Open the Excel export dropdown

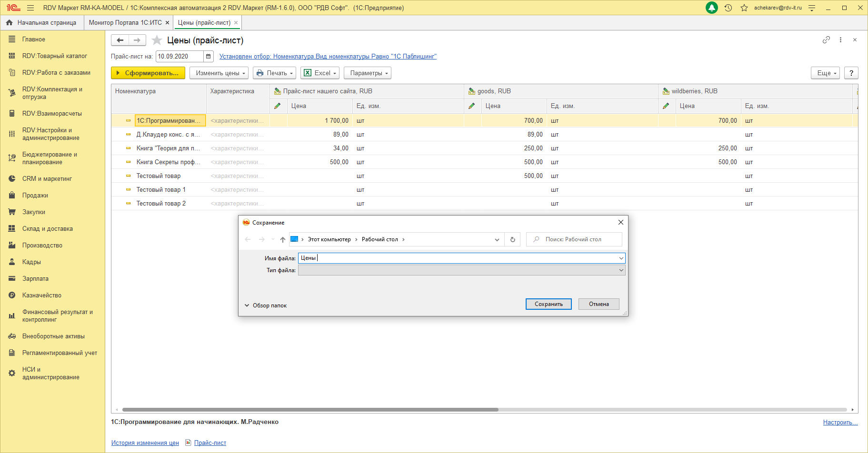click(x=320, y=73)
